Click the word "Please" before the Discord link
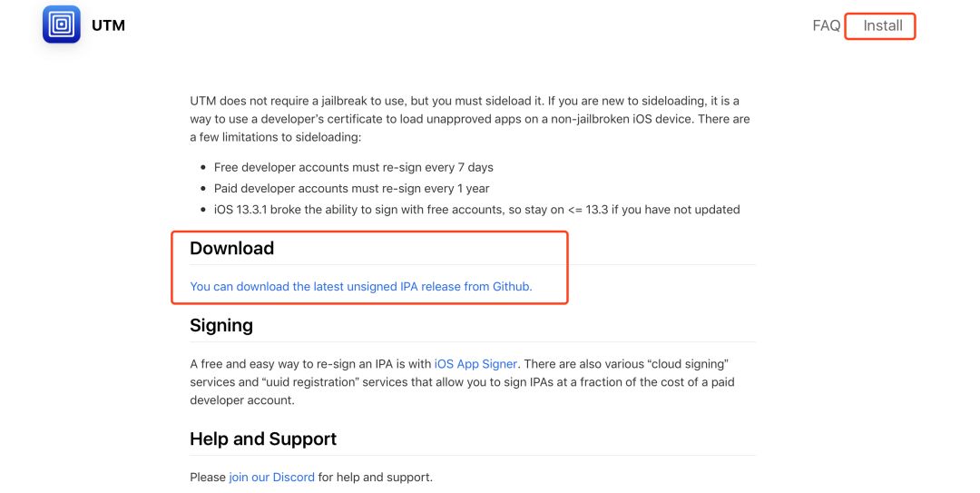Image resolution: width=980 pixels, height=493 pixels. tap(208, 477)
